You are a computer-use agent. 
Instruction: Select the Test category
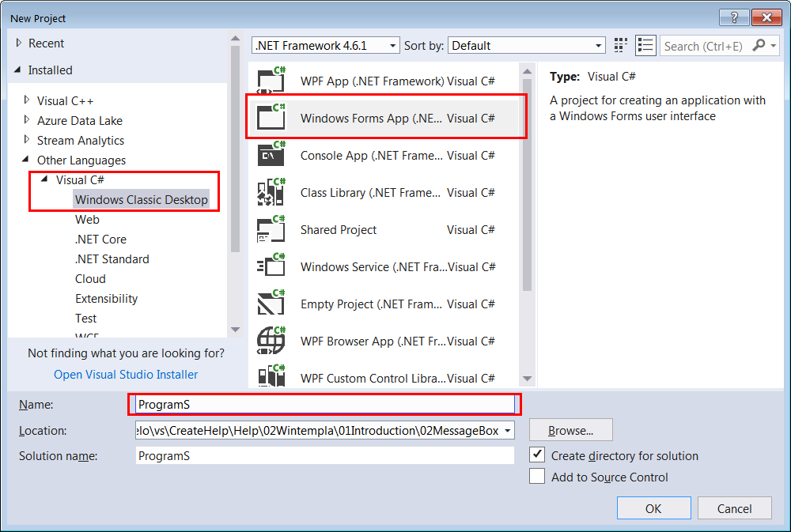coord(85,319)
